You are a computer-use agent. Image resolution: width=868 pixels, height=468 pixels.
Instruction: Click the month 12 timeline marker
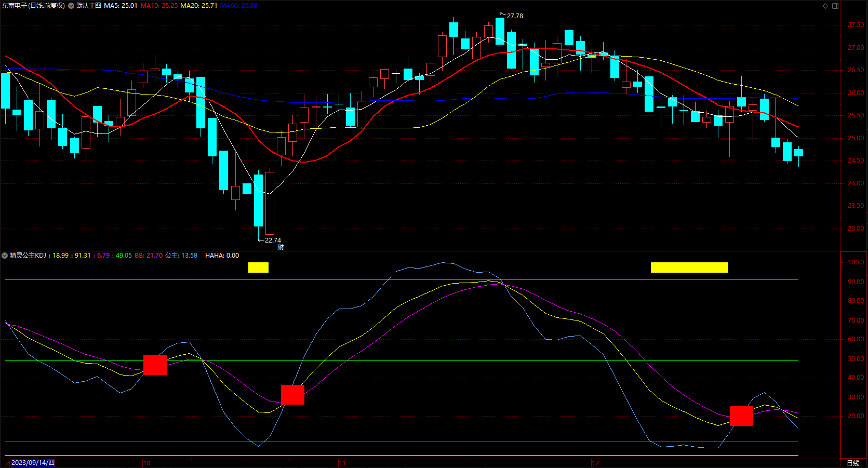[x=595, y=463]
